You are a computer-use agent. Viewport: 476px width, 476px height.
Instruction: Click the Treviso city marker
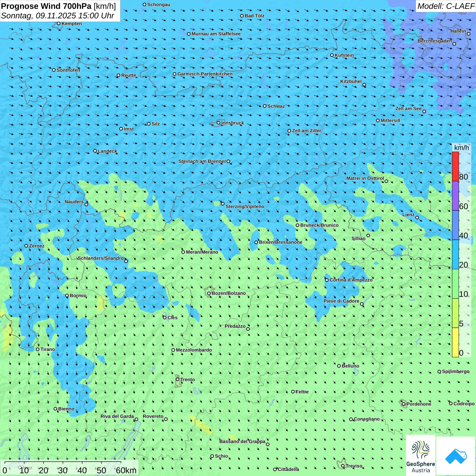(x=343, y=466)
